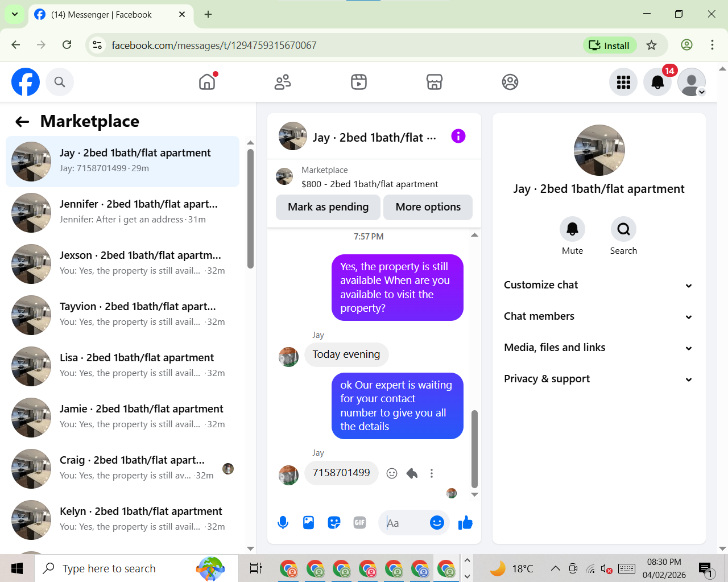Open Kelyn's conversation in the list
Screen dimensions: 728x582
(122, 520)
